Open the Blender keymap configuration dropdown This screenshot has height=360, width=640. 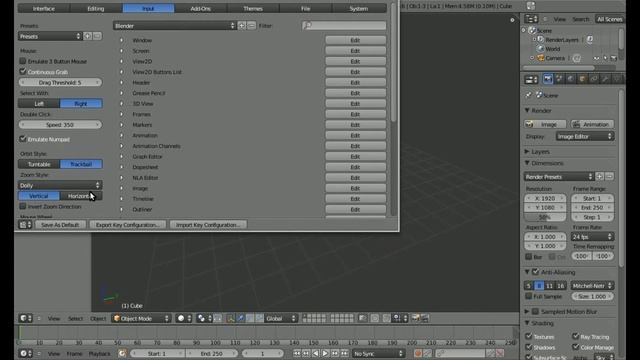coord(175,26)
